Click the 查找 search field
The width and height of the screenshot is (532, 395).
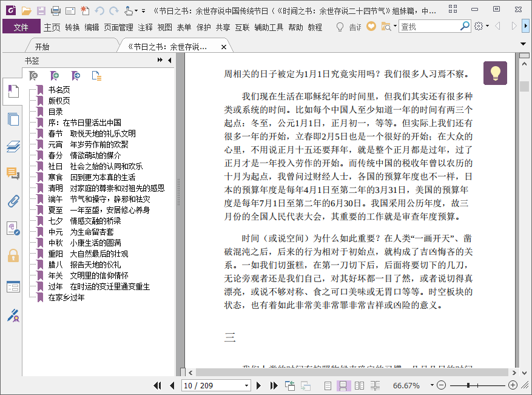[429, 26]
